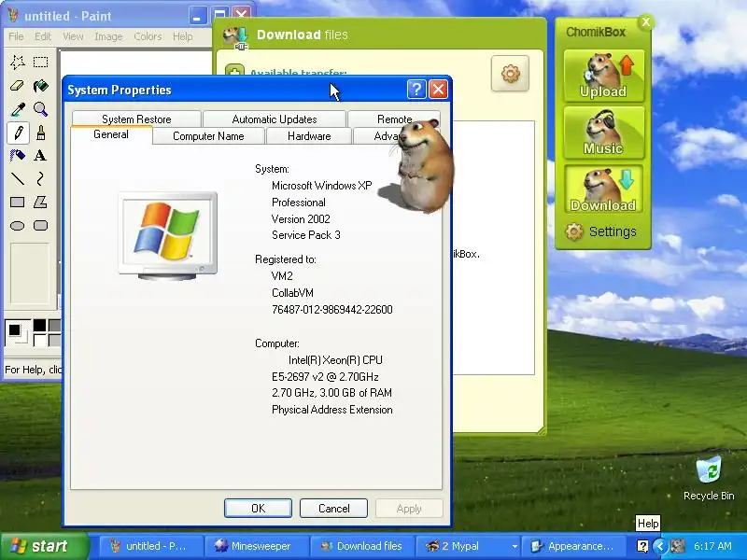Select the Curve tool in Paint
747x560 pixels.
(41, 179)
